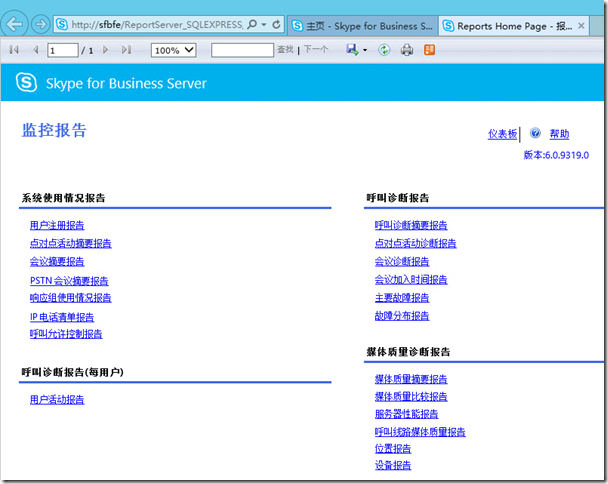The height and width of the screenshot is (484, 608).
Task: Expand the export format dropdown arrow
Action: click(365, 50)
